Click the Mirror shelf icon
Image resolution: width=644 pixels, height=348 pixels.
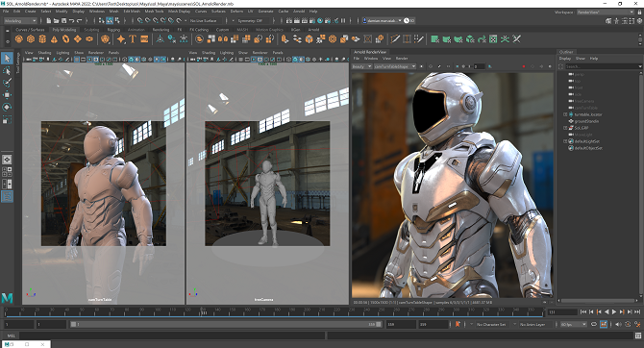223,39
